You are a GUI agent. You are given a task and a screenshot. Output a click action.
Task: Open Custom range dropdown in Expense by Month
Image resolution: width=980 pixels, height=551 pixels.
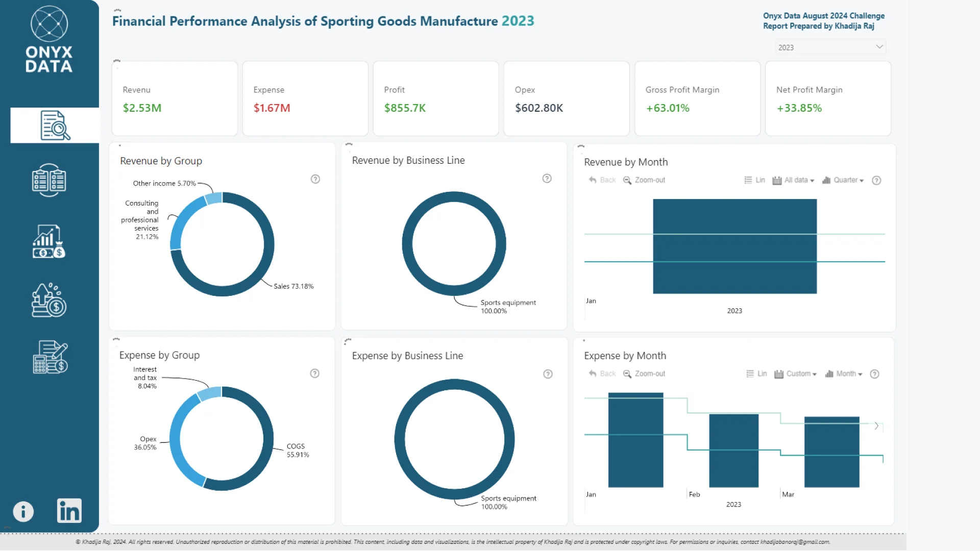click(x=795, y=373)
